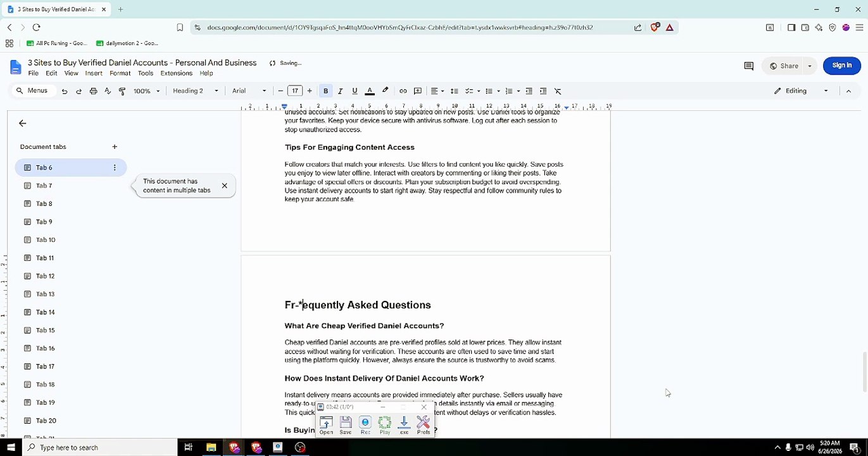Open the Heading 2 style dropdown
The image size is (868, 456).
pyautogui.click(x=196, y=91)
